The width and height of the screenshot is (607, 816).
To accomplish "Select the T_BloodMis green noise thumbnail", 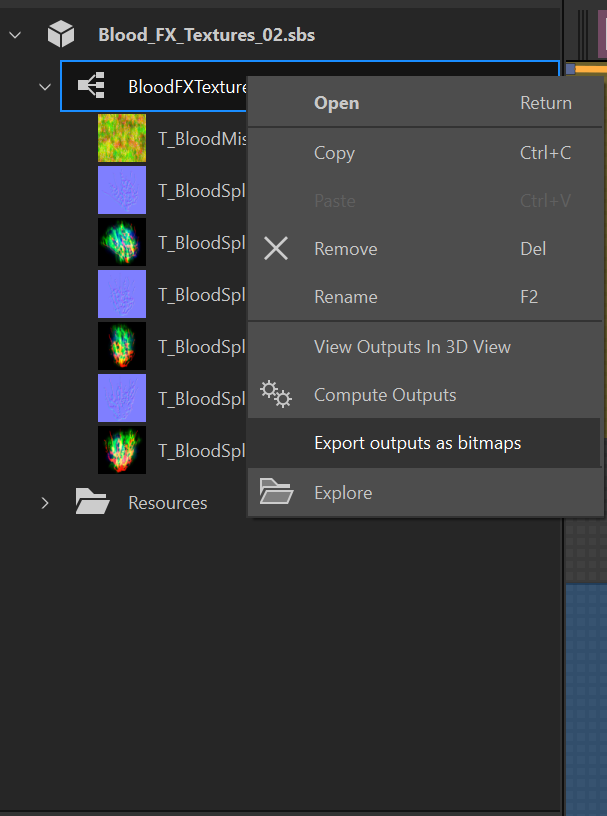I will click(x=122, y=138).
